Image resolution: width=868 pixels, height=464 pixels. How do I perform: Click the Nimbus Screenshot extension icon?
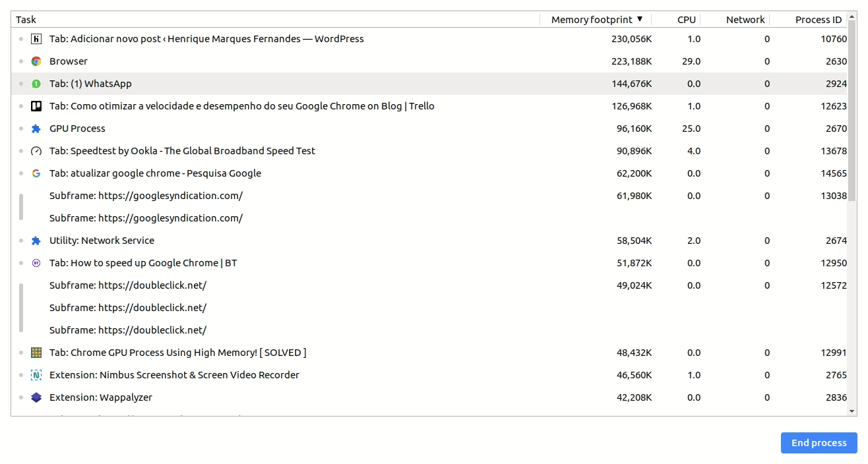coord(36,375)
